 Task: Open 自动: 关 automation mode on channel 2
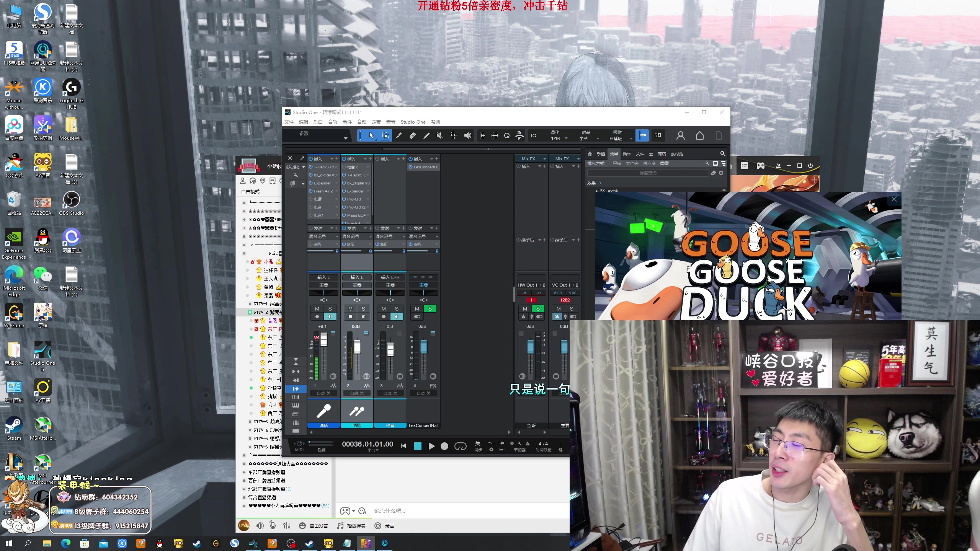(356, 393)
